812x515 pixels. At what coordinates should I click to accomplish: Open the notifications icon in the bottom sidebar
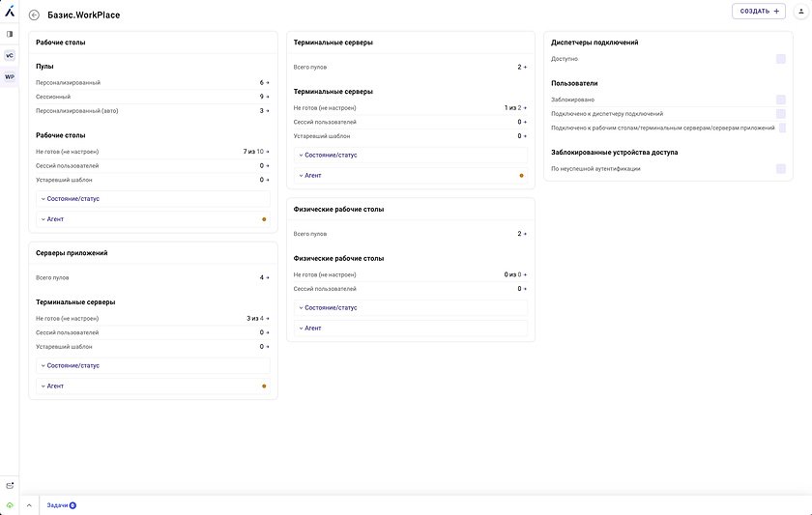[10, 485]
